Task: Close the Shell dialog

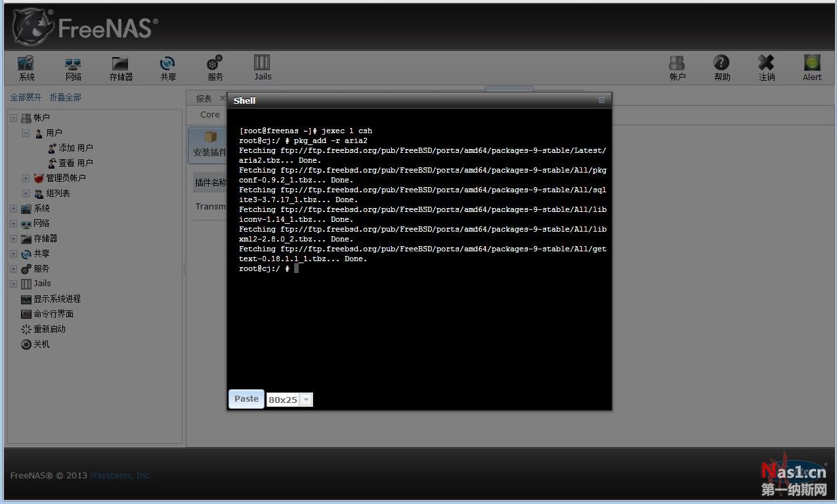Action: (x=601, y=100)
